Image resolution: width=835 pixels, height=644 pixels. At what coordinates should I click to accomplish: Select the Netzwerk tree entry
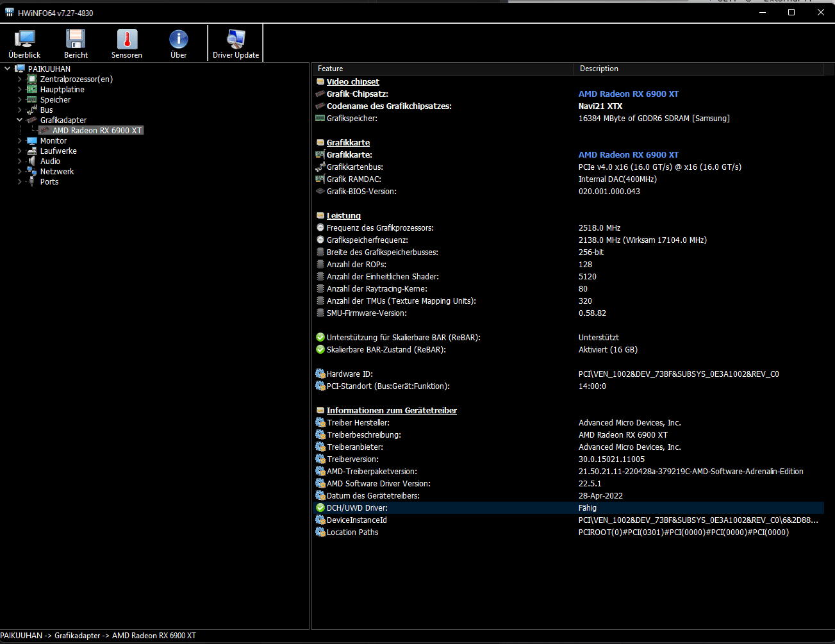(57, 171)
